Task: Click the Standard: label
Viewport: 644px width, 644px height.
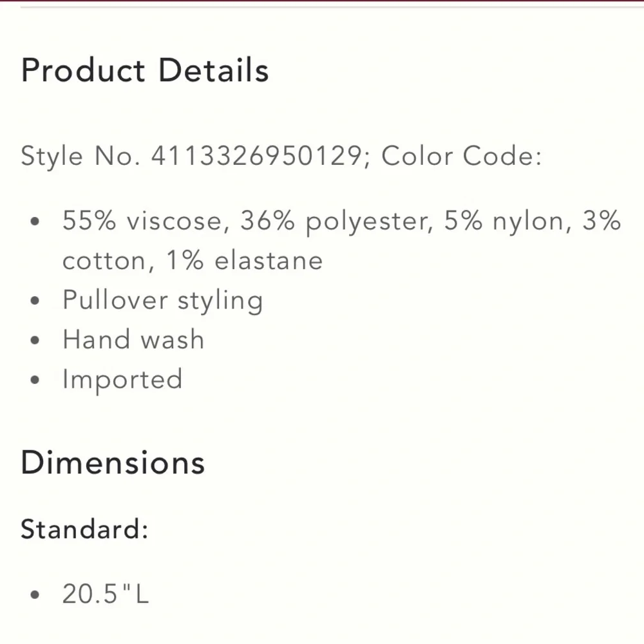Action: (84, 529)
